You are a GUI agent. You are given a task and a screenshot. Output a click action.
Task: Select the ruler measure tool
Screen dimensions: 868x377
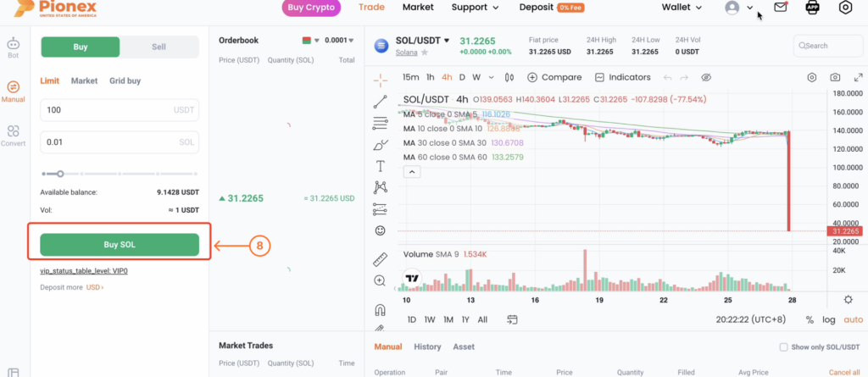coord(381,259)
